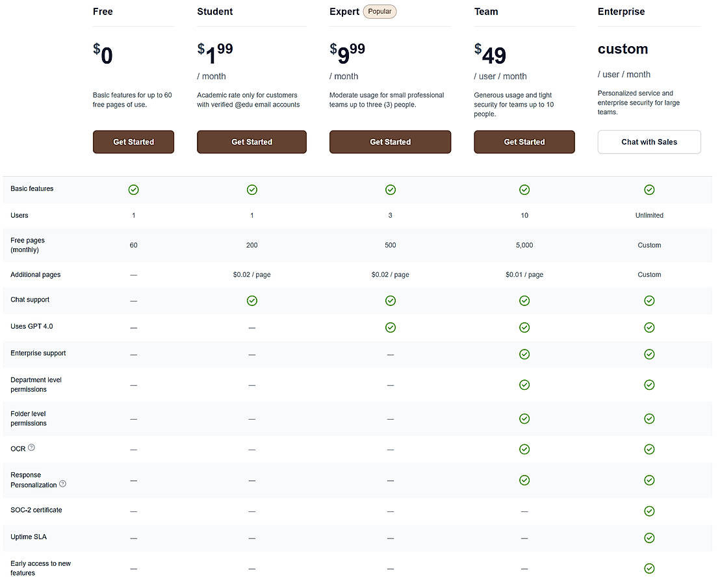Viewport: 720px width, 588px height.
Task: Click Get Started under Student plan
Action: 251,142
